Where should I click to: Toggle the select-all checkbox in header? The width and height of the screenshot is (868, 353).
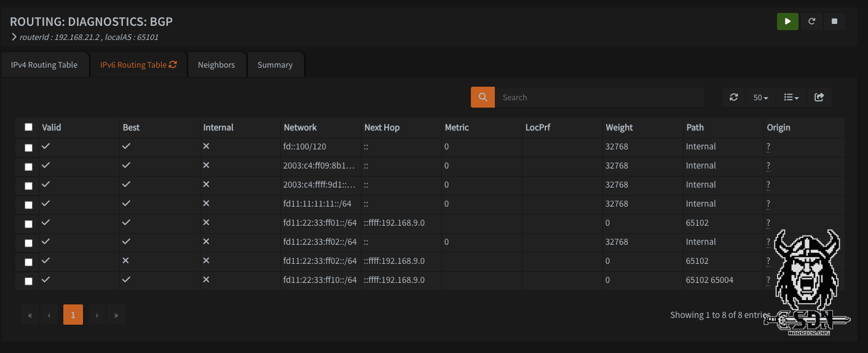(28, 127)
